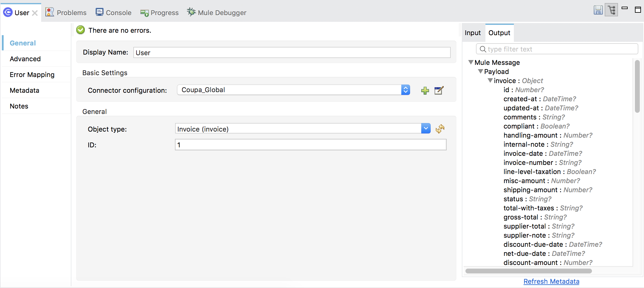Viewport: 644px width, 288px height.
Task: Click the green no-errors checkmark icon
Action: click(x=80, y=30)
